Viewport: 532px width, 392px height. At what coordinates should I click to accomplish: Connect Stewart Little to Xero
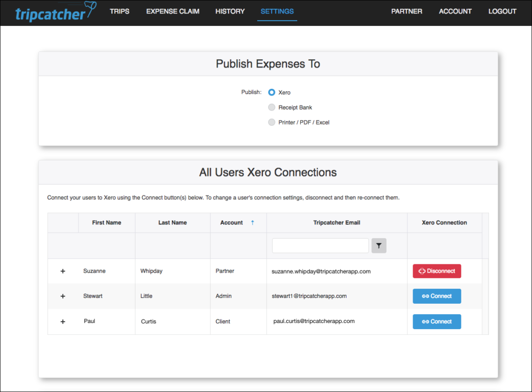click(436, 296)
